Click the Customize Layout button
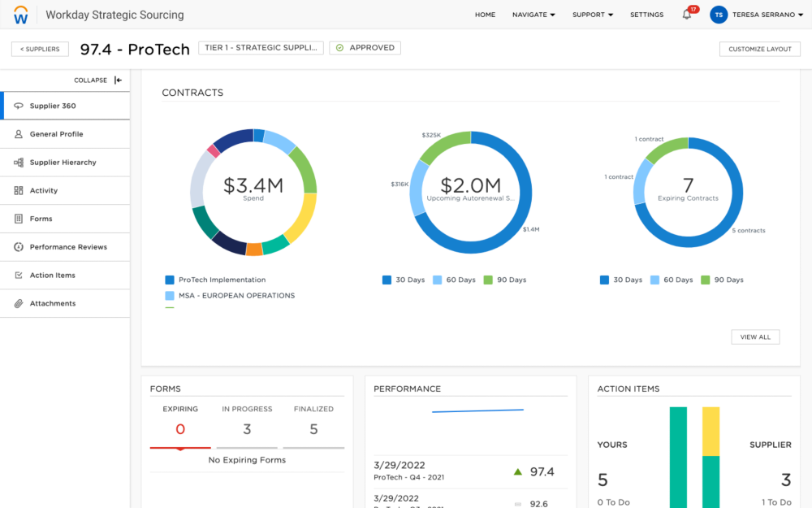 760,49
